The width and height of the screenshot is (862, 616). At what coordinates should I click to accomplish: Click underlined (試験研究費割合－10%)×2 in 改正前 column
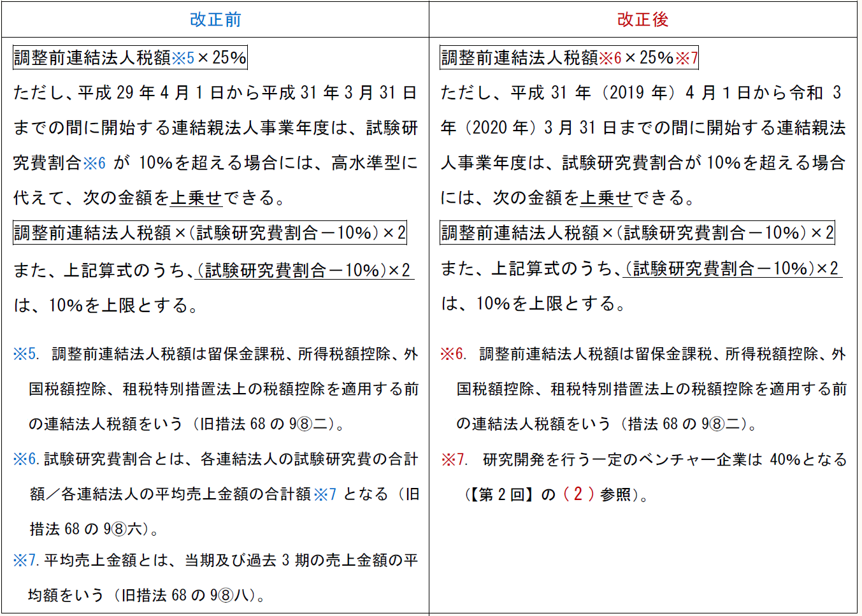(x=305, y=271)
